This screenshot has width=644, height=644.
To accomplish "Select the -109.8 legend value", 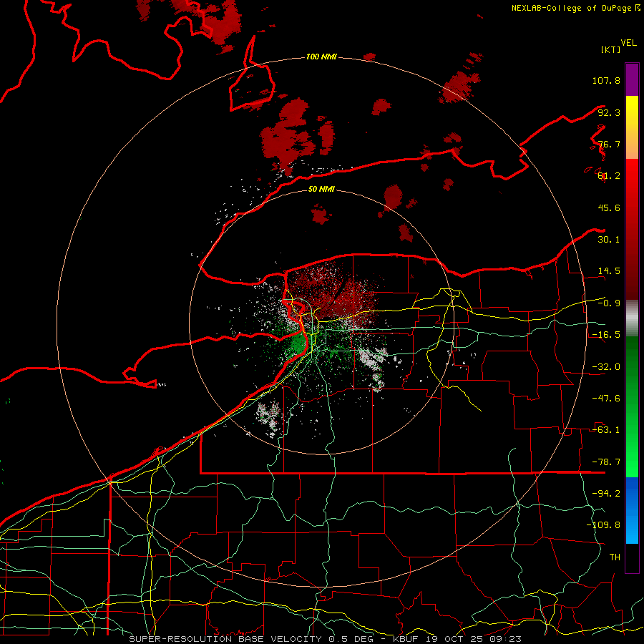I will (x=603, y=525).
